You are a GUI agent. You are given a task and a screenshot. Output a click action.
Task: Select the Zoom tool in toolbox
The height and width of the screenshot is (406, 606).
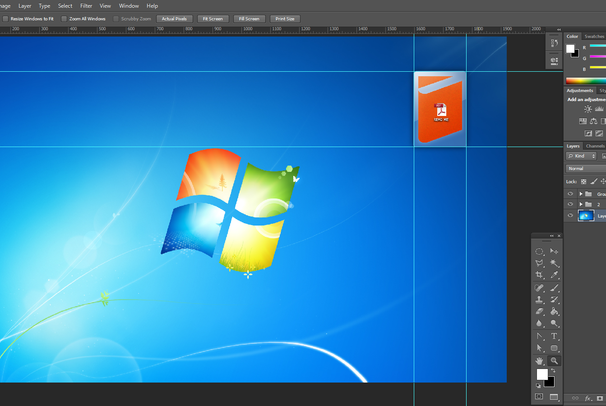point(554,360)
